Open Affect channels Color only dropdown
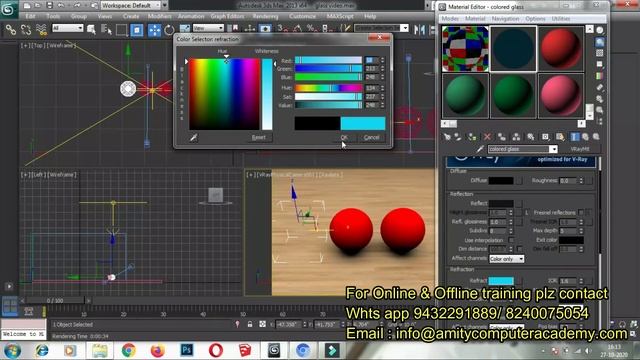The height and width of the screenshot is (360, 640). 506,259
